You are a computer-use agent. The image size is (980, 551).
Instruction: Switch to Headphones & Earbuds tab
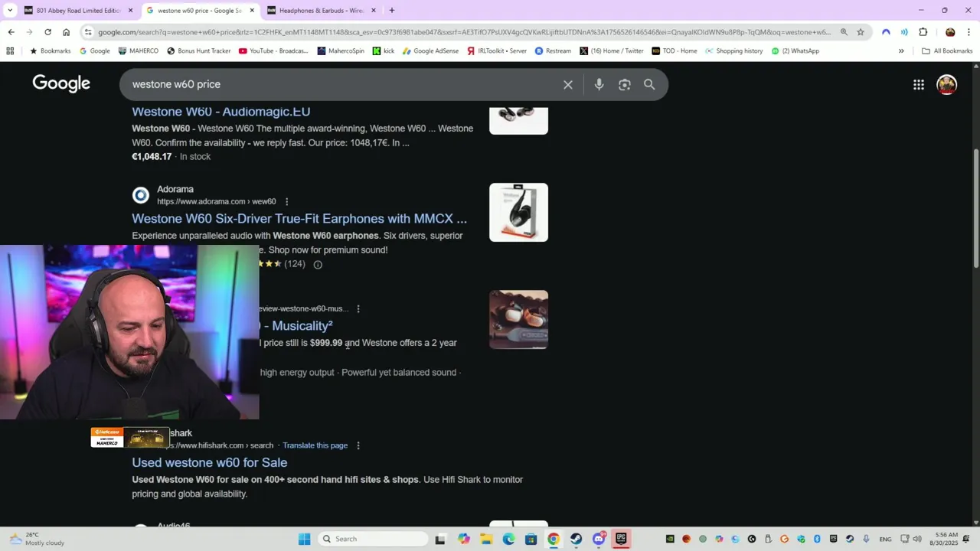pyautogui.click(x=320, y=11)
